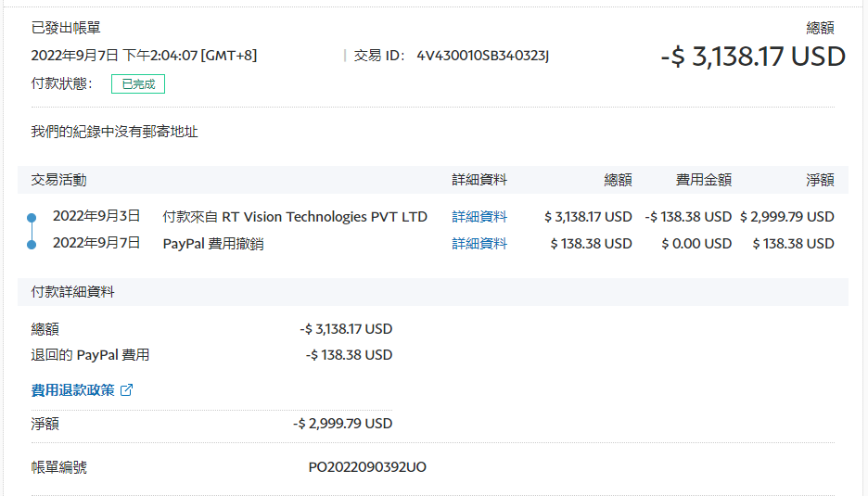Click the external link icon beside 費用退款政策
Image resolution: width=868 pixels, height=496 pixels.
tap(127, 390)
